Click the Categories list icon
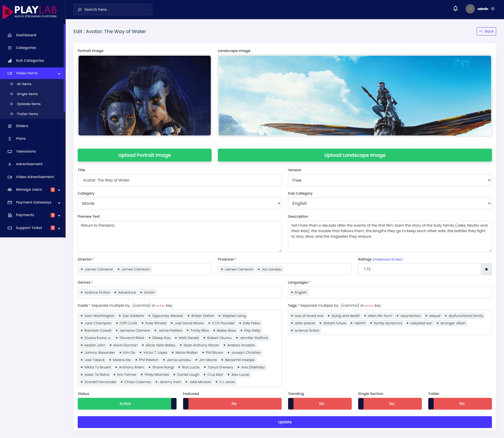The width and height of the screenshot is (504, 438). (x=10, y=48)
